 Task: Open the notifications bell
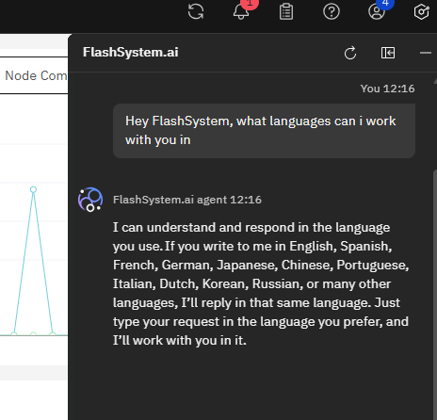coord(241,12)
